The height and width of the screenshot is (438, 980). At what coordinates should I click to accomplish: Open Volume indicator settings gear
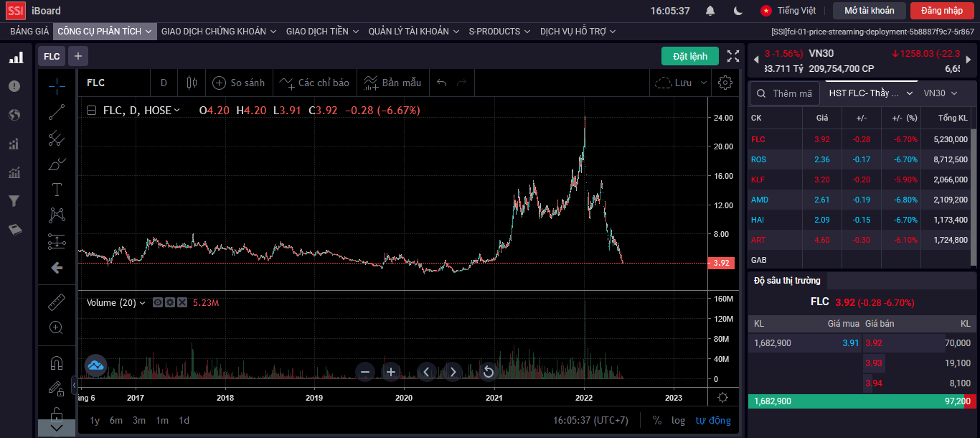[170, 303]
